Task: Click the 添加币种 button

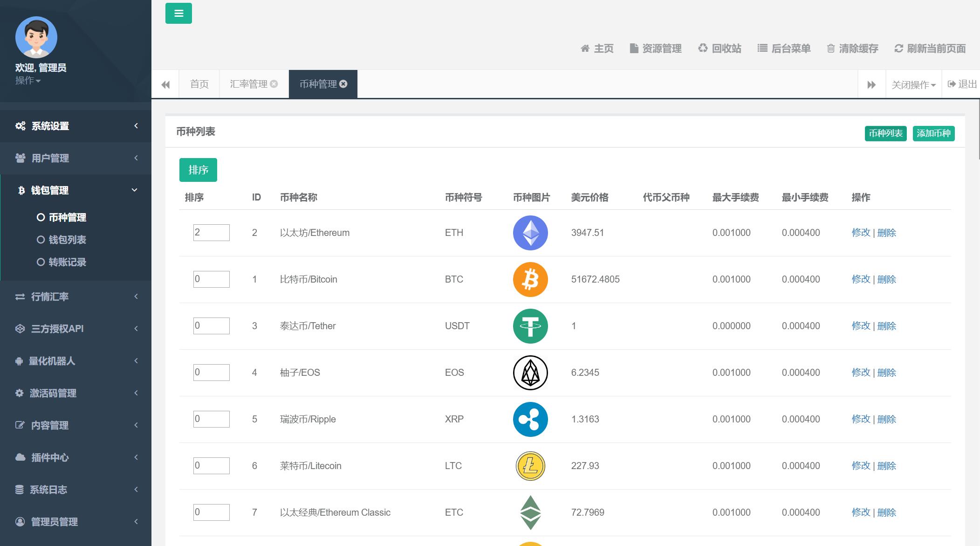Action: click(x=933, y=133)
